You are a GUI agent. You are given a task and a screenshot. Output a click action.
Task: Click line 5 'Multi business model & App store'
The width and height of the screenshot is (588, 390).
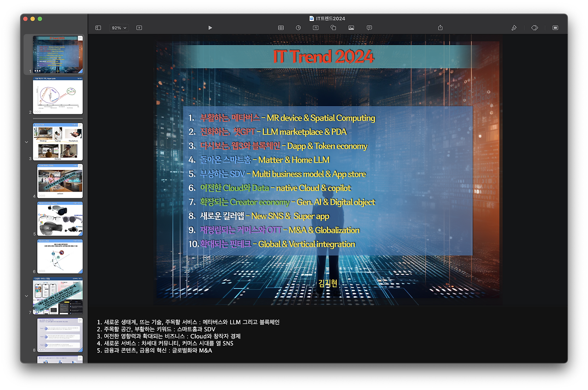click(309, 174)
